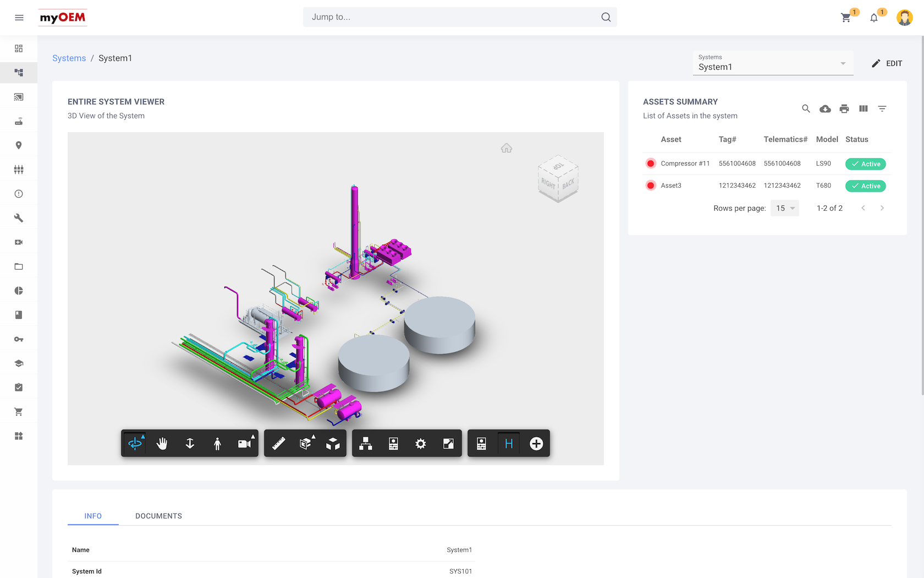Activate the Pan hand tool
The height and width of the screenshot is (578, 924).
click(x=162, y=444)
